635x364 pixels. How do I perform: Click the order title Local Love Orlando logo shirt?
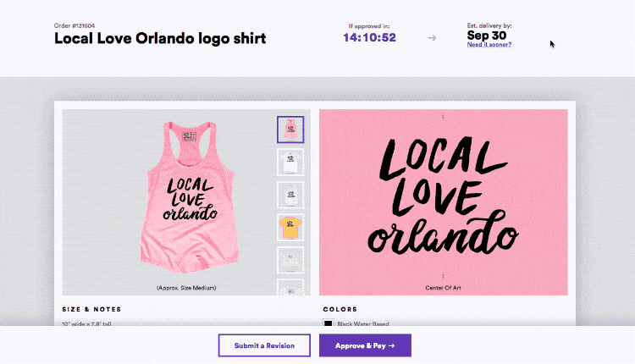(x=160, y=38)
